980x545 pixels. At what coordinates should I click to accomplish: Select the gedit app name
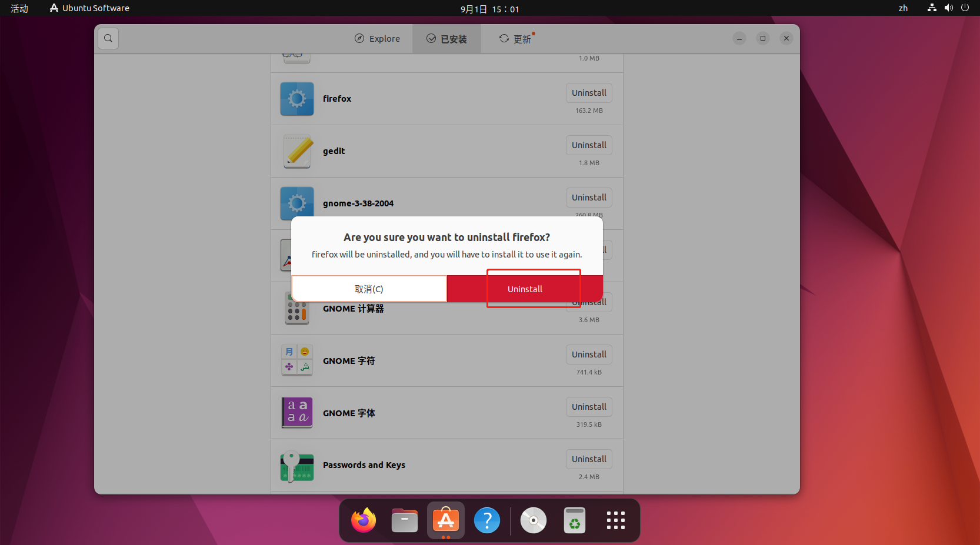pos(334,151)
